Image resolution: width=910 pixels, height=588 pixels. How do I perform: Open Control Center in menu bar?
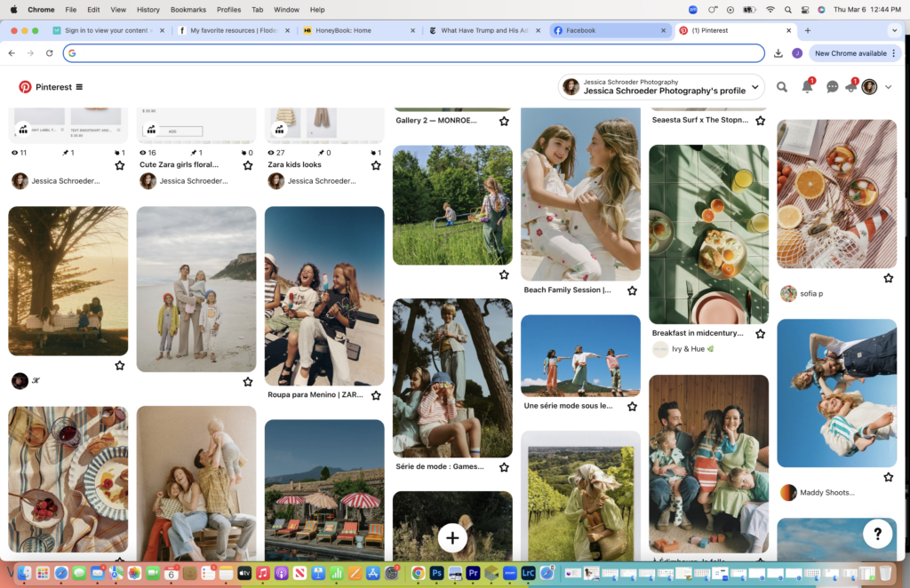coord(804,9)
